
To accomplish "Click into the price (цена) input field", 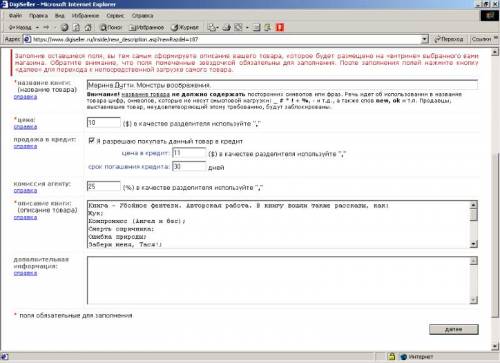I will (x=104, y=122).
